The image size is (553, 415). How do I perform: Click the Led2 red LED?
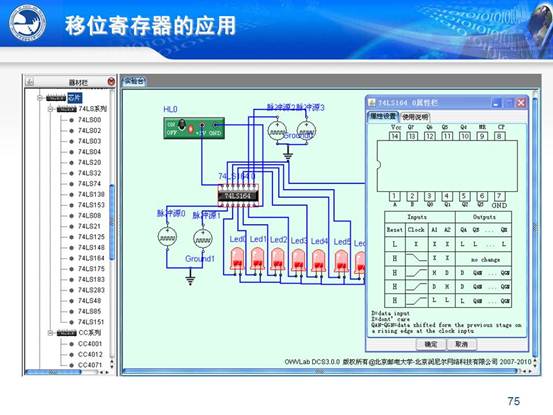coord(278,259)
